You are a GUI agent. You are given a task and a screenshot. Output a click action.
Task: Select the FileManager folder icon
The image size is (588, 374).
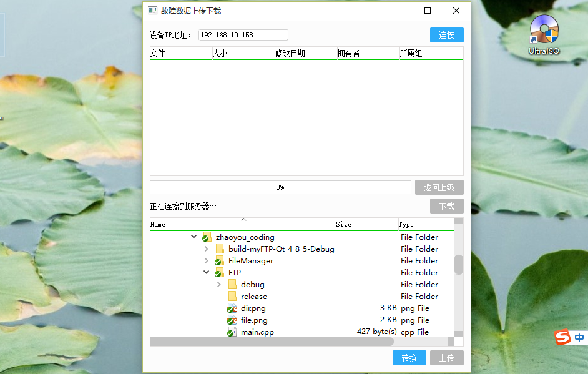219,261
